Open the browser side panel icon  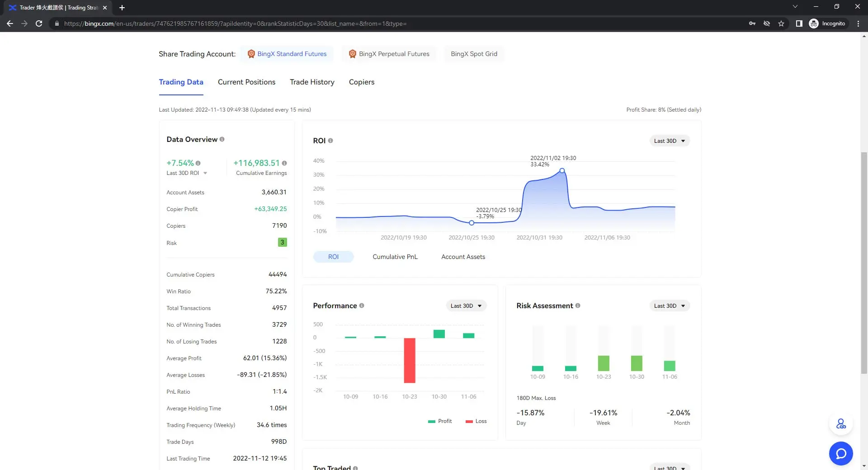[799, 23]
